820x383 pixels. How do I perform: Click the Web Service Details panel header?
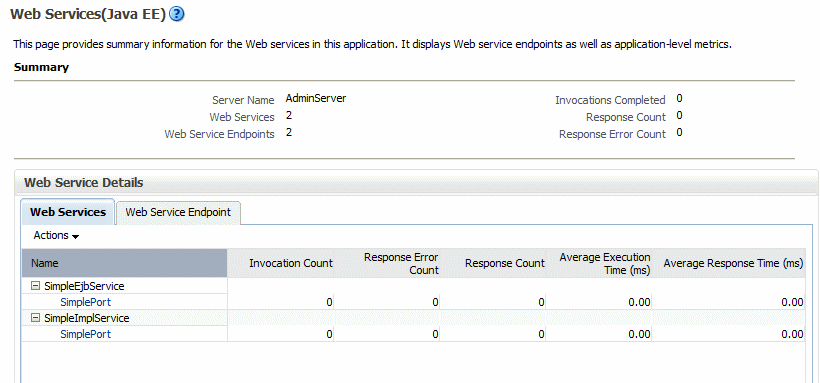(84, 183)
